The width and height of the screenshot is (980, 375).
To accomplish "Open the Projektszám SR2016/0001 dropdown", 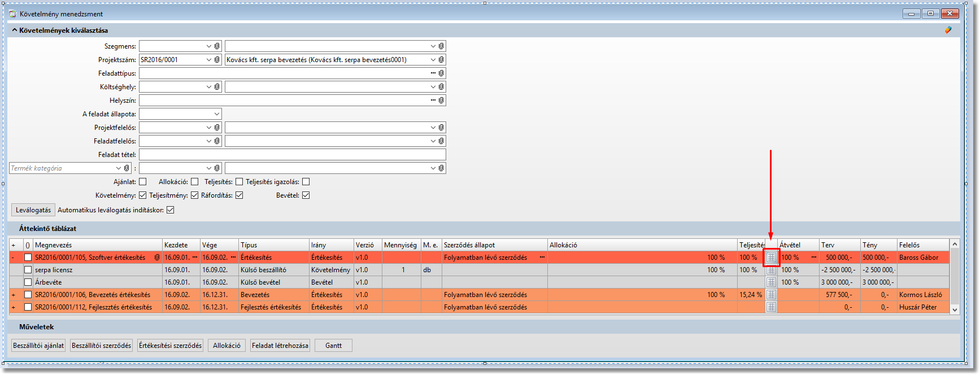I will pyautogui.click(x=208, y=60).
